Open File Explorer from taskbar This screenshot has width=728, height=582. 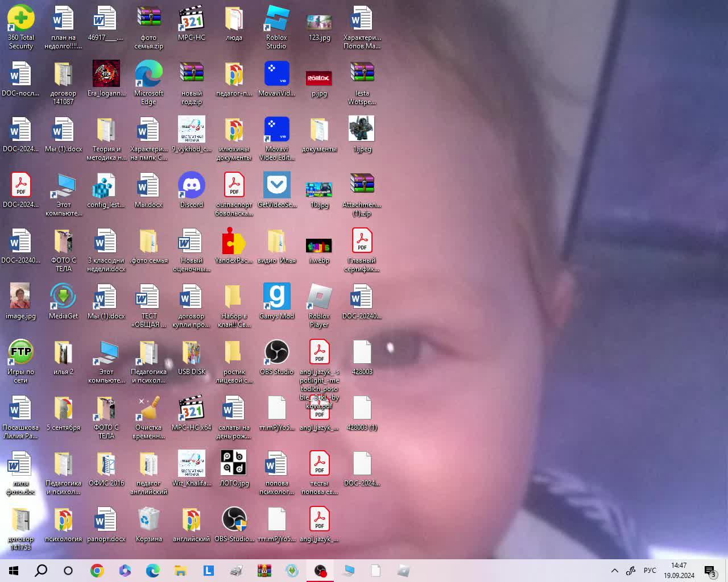point(181,571)
